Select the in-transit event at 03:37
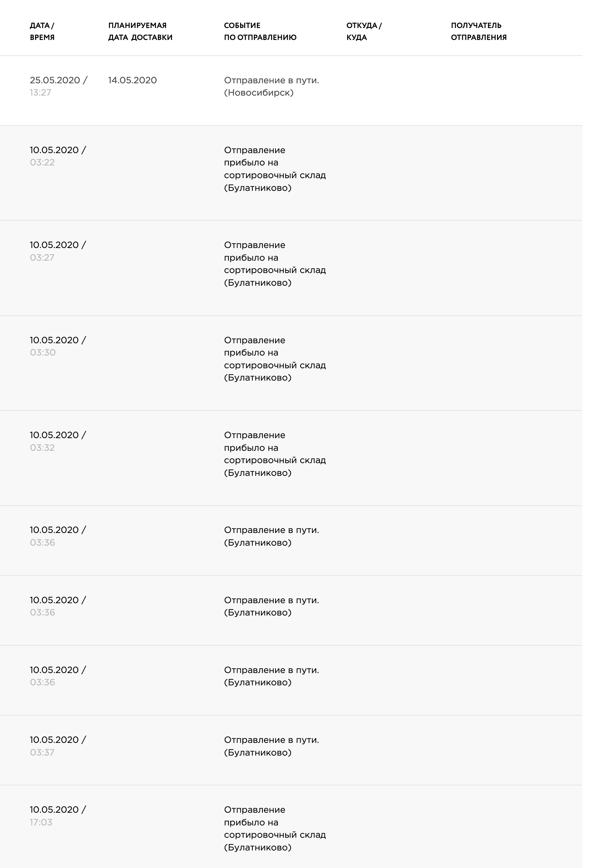 tap(271, 746)
